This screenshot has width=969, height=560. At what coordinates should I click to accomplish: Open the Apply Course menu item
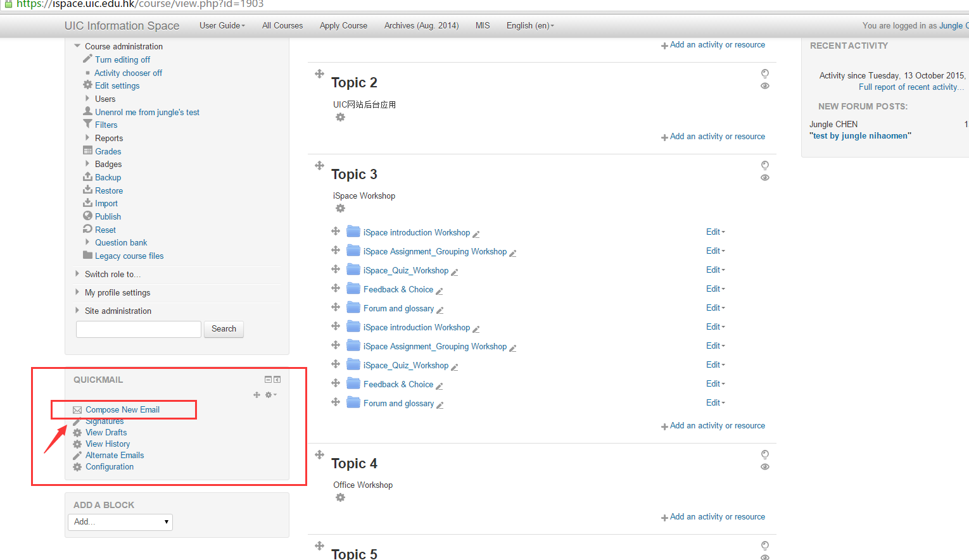pos(343,26)
